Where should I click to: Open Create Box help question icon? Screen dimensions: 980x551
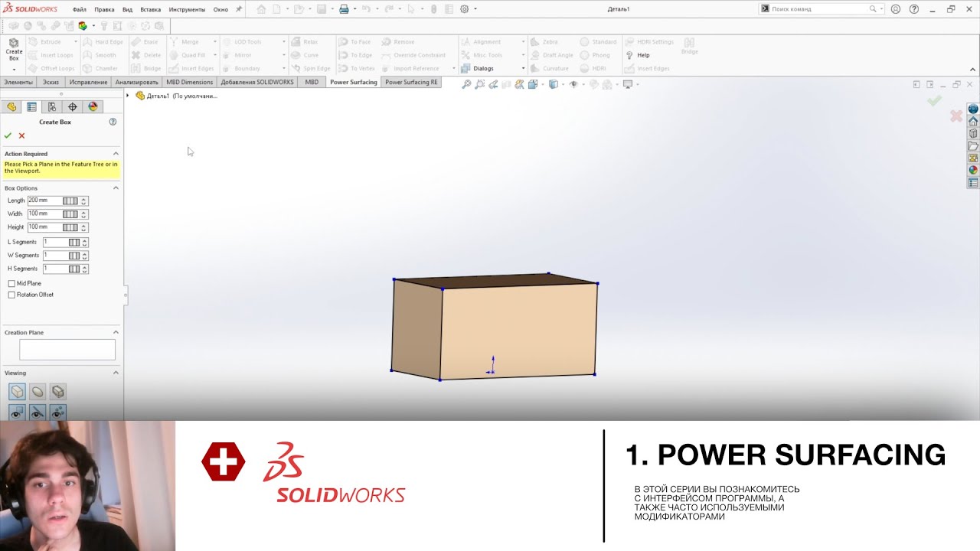tap(113, 122)
